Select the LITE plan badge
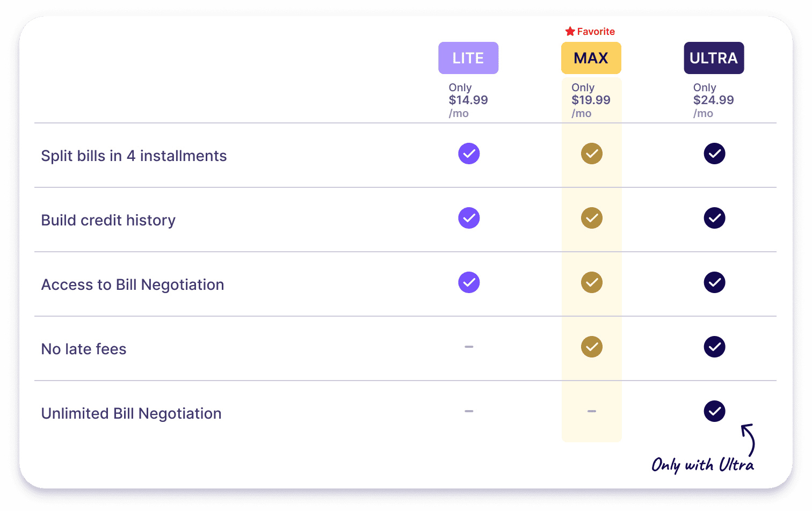The height and width of the screenshot is (511, 812). click(x=468, y=58)
